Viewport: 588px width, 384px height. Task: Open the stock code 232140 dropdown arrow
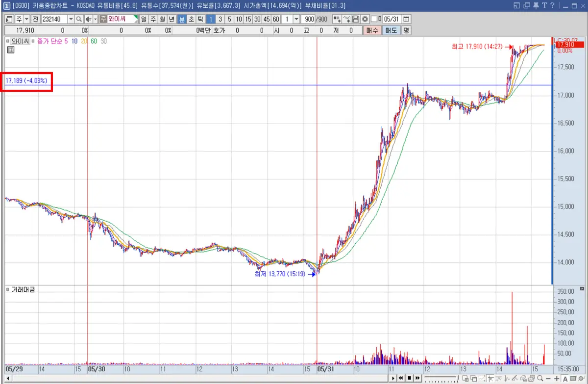71,19
